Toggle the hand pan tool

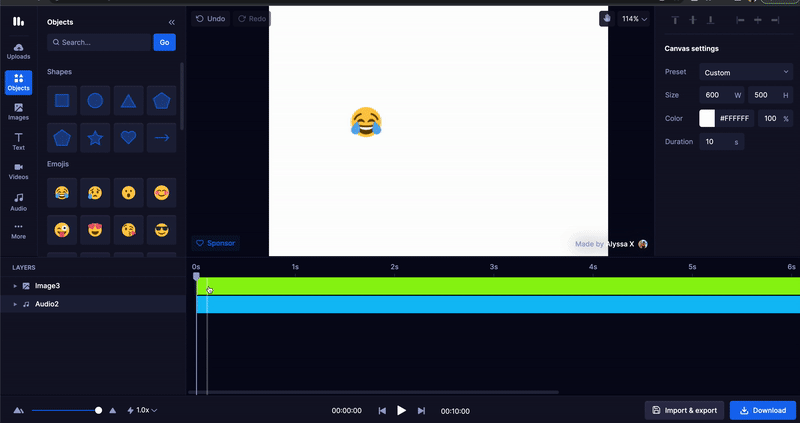(x=606, y=18)
